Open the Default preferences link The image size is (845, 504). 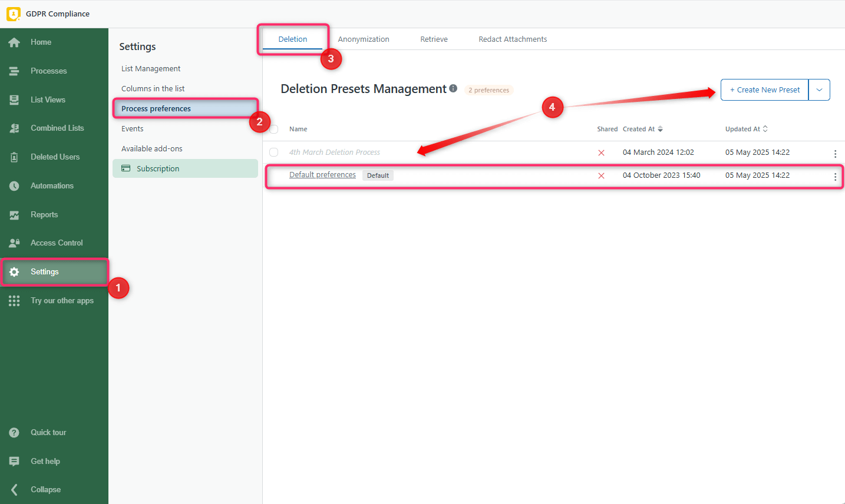[x=322, y=175]
